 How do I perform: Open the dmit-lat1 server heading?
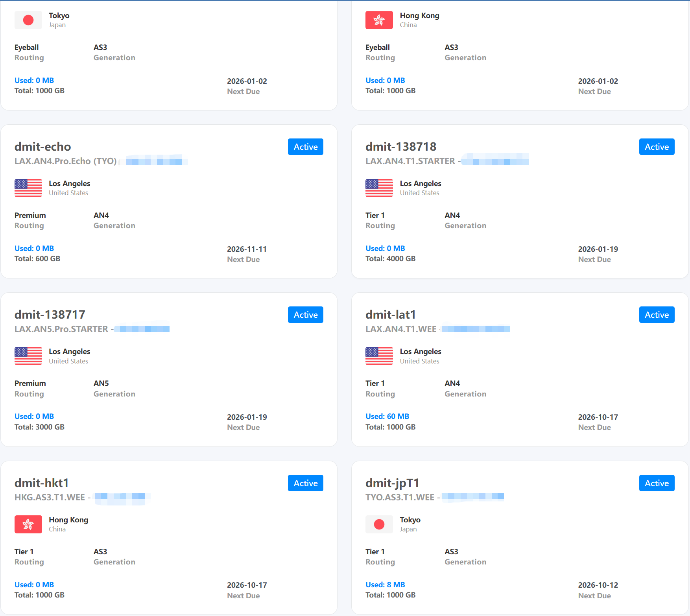click(390, 315)
